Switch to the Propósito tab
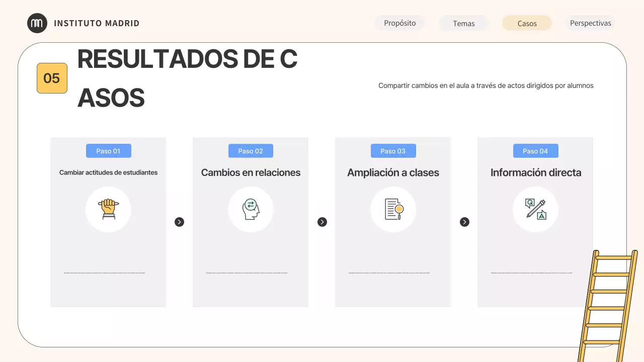This screenshot has width=644, height=362. (399, 23)
